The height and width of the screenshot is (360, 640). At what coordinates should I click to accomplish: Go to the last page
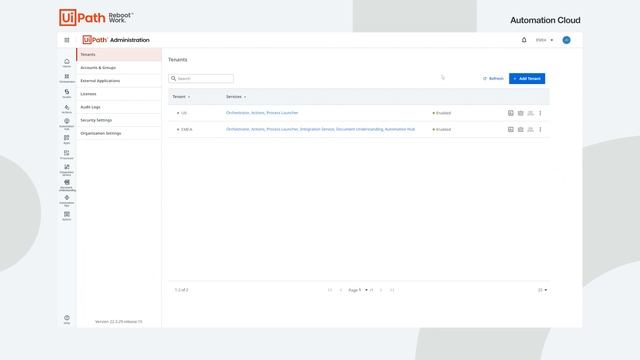tap(392, 290)
